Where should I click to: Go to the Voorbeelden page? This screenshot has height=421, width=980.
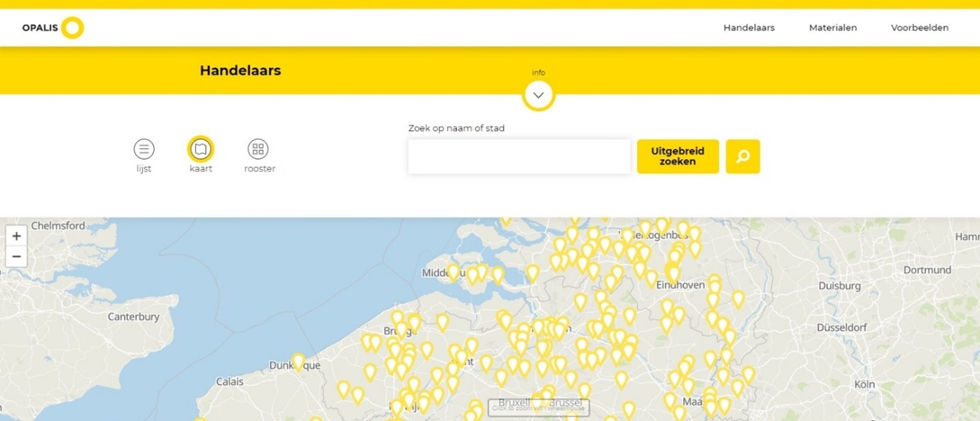click(920, 28)
